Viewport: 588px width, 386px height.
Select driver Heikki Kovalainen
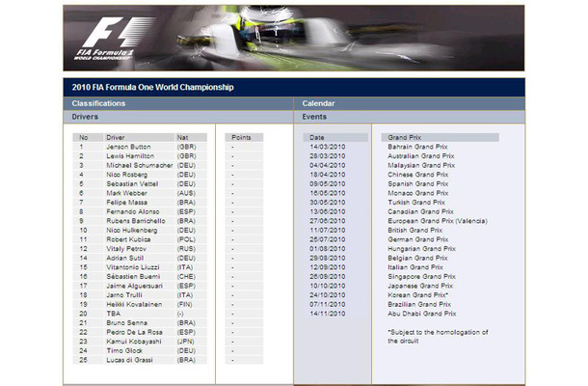click(134, 304)
